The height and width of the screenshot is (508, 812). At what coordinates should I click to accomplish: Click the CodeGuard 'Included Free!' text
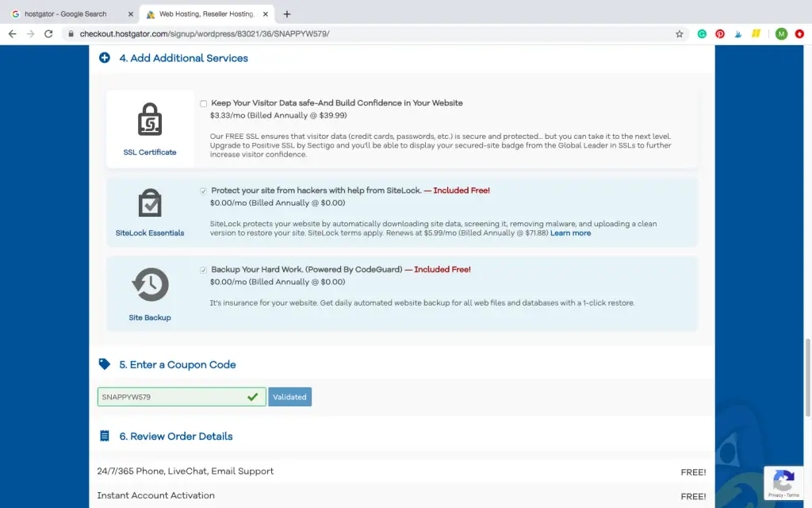point(442,270)
